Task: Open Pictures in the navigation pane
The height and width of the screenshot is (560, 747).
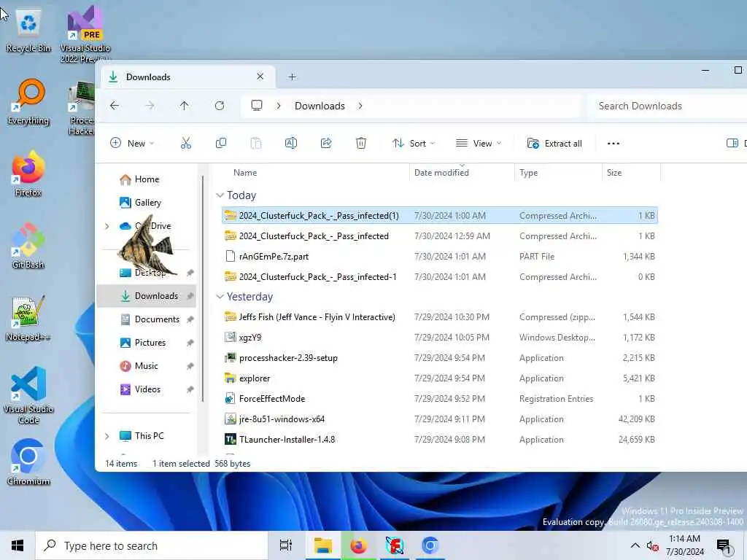Action: [x=150, y=343]
